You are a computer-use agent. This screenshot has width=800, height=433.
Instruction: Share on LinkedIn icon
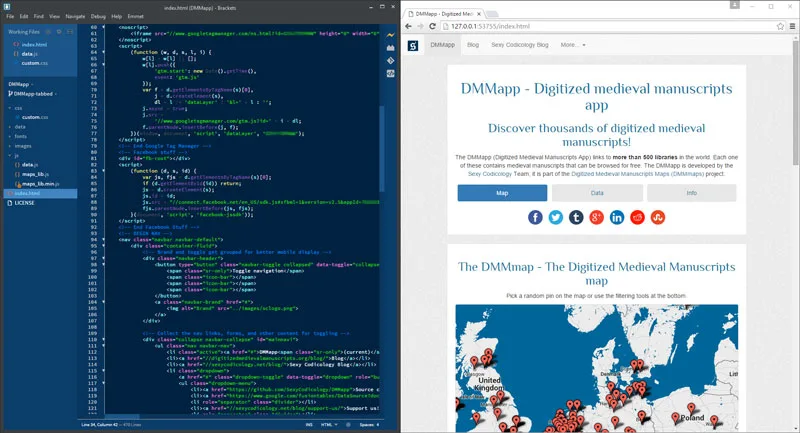pos(617,217)
